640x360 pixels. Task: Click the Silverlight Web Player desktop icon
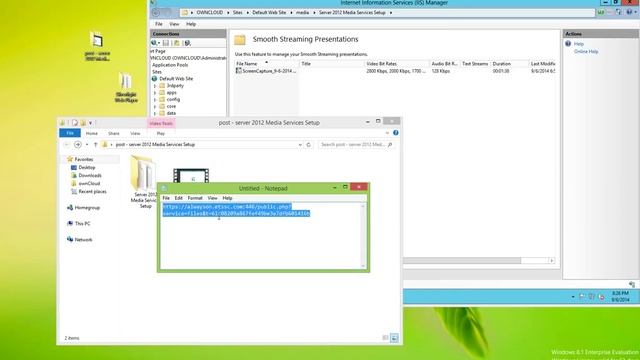tap(126, 87)
